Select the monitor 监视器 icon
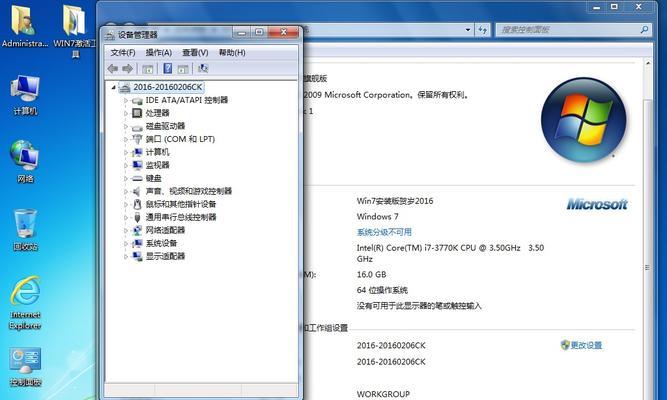 coord(137,165)
